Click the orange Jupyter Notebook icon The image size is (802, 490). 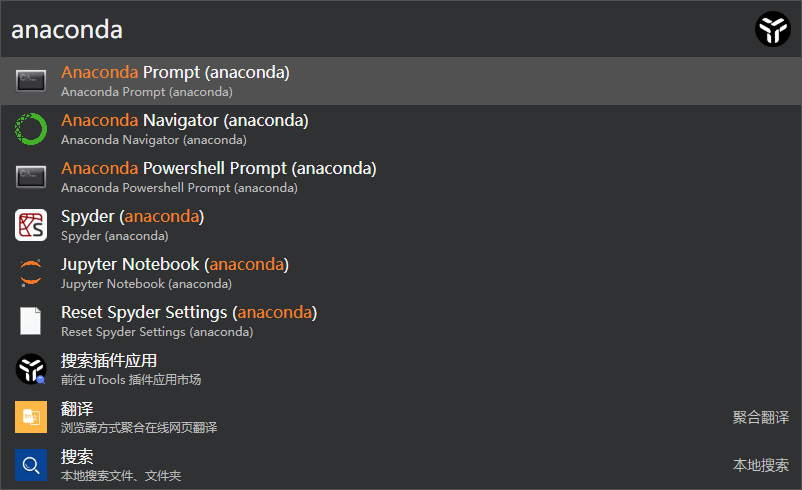click(31, 273)
